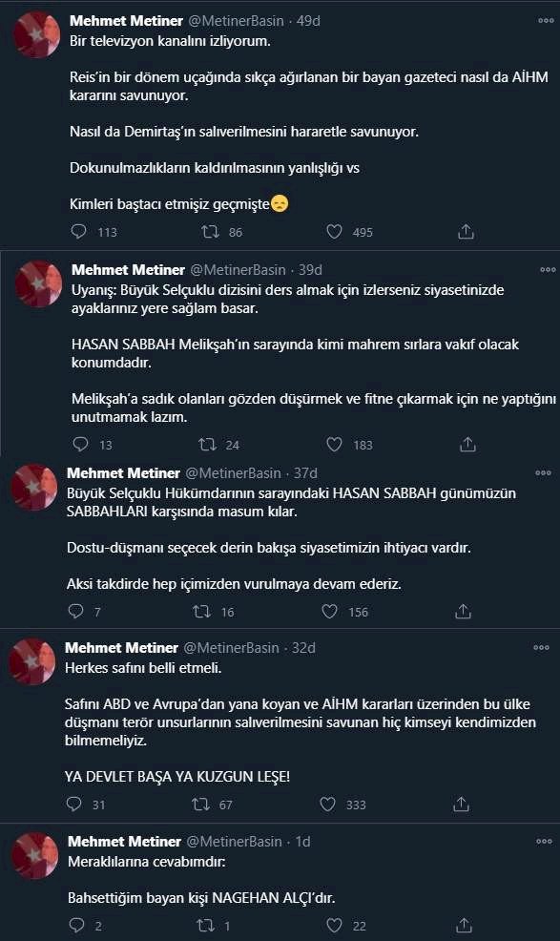Open @MetinerBasin handle on the 37d tweet

pos(233,473)
